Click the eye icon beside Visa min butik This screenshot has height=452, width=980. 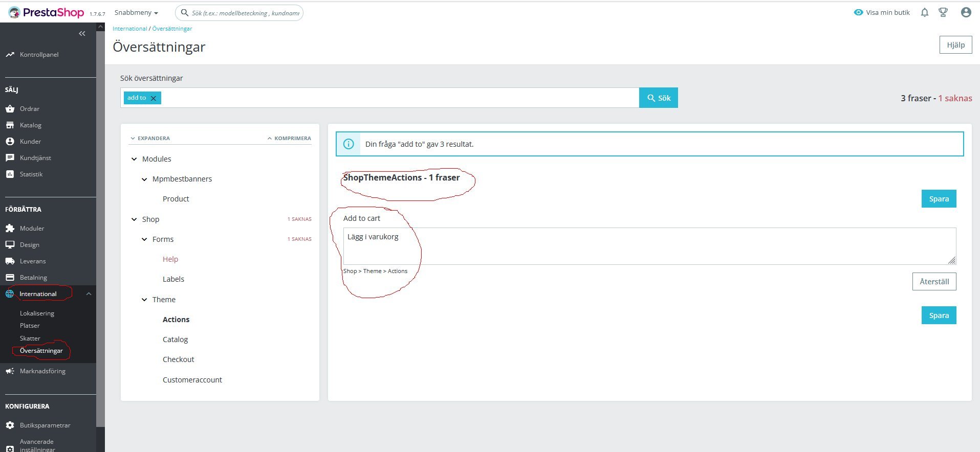click(858, 13)
